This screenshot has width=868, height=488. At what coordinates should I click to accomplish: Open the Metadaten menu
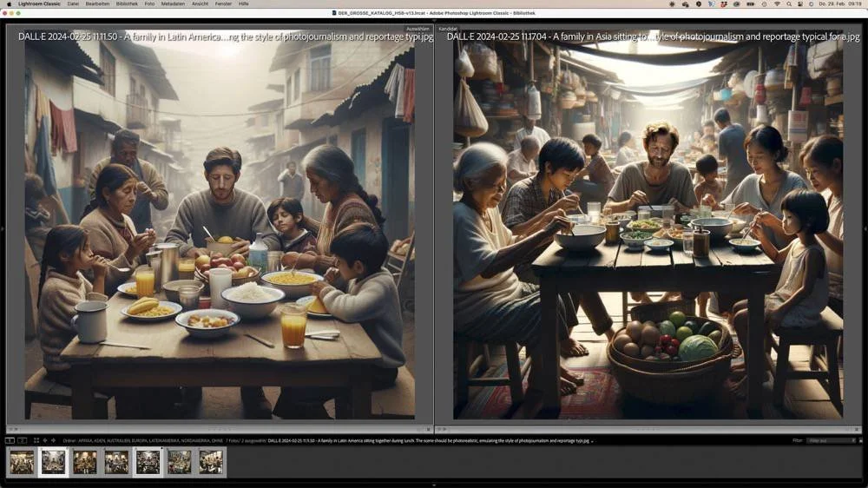(x=173, y=3)
